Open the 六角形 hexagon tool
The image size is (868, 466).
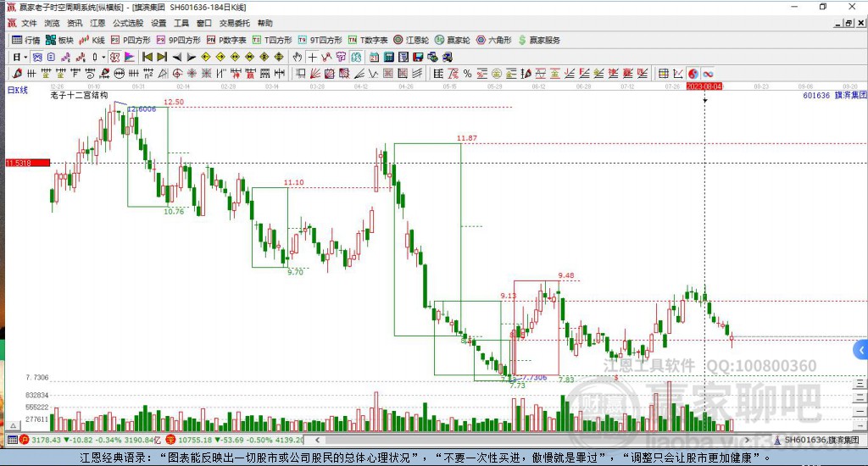click(x=494, y=40)
